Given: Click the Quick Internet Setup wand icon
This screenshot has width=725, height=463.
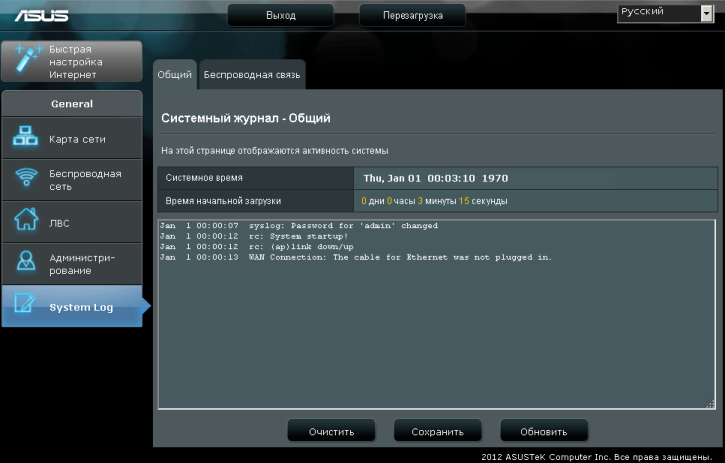Looking at the screenshot, I should [x=25, y=61].
